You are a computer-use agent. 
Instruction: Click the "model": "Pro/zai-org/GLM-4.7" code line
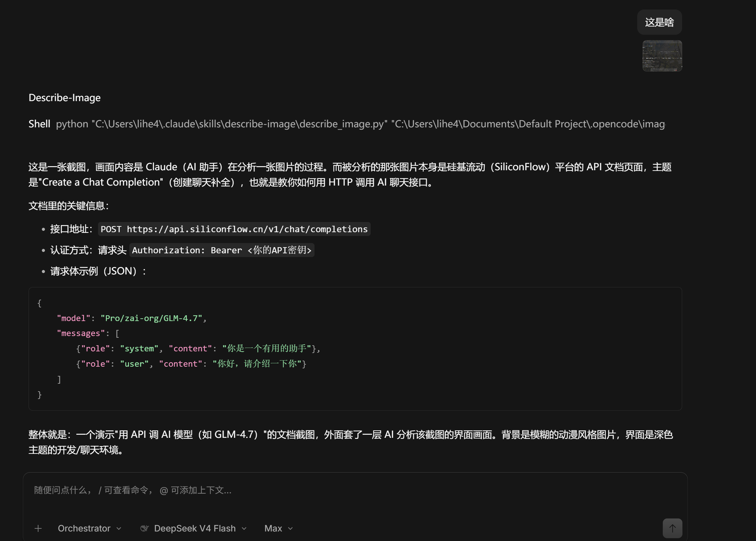[132, 318]
